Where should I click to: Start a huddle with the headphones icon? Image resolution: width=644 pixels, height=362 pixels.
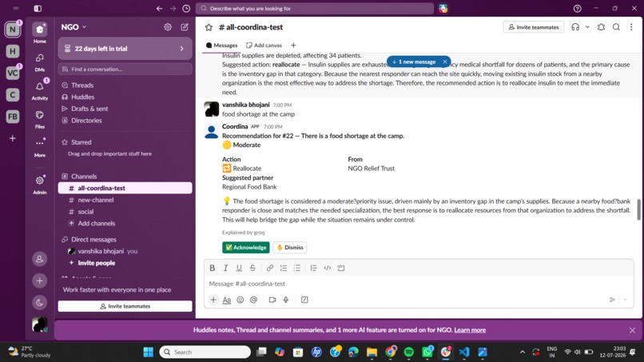point(575,27)
